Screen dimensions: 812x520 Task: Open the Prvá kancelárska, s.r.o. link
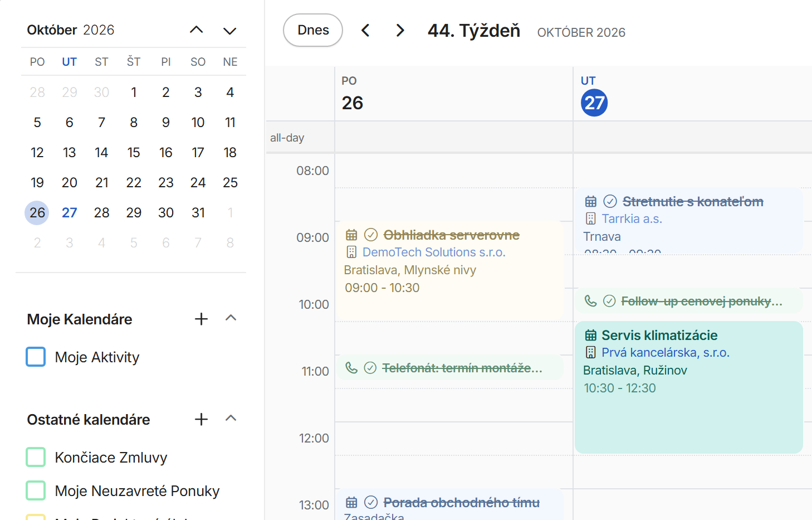[666, 353]
